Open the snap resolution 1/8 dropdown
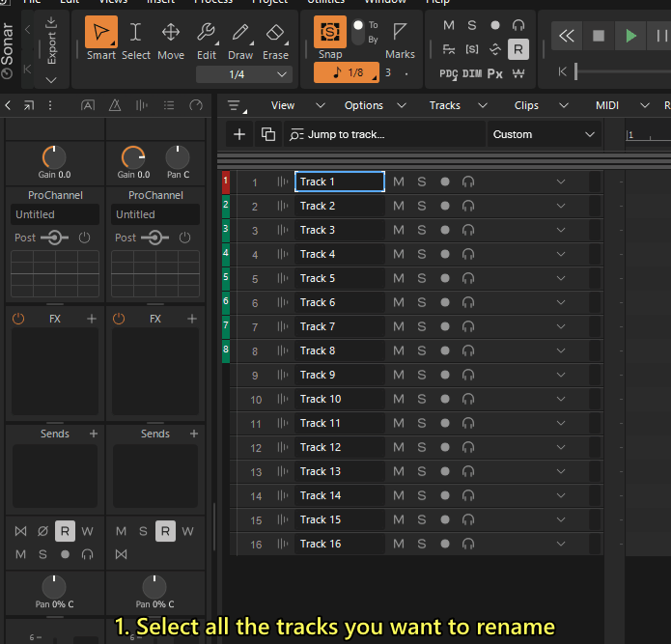Image resolution: width=671 pixels, height=644 pixels. 347,72
